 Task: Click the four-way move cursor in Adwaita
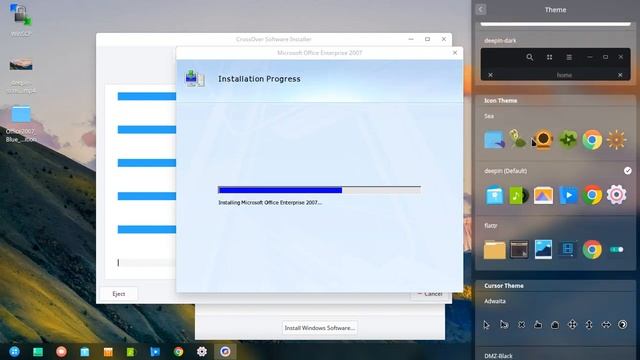(572, 324)
